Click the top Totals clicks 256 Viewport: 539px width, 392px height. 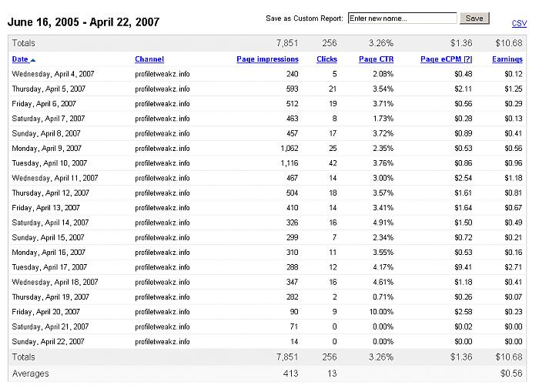(x=330, y=43)
